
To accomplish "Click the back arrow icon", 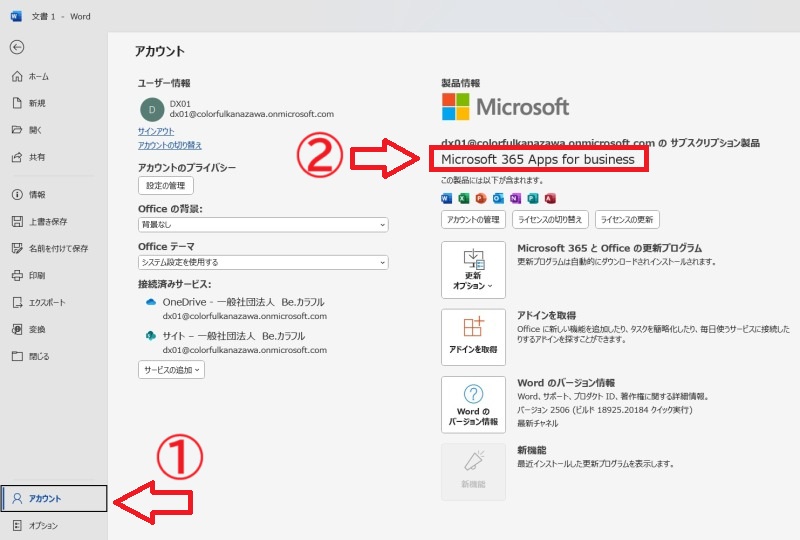I will 17,47.
